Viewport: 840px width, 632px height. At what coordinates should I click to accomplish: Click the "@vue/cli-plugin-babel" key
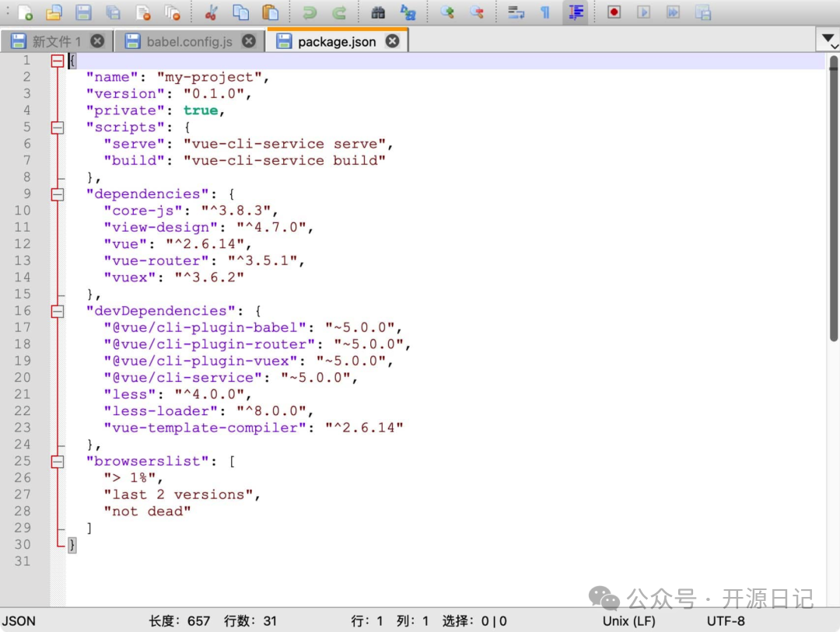tap(205, 328)
